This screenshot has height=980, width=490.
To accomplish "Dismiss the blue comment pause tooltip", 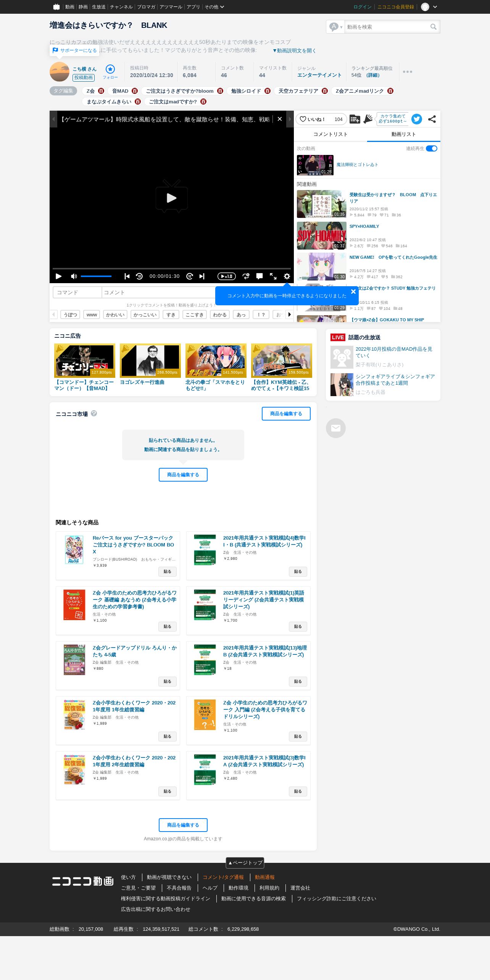I will click(x=353, y=292).
